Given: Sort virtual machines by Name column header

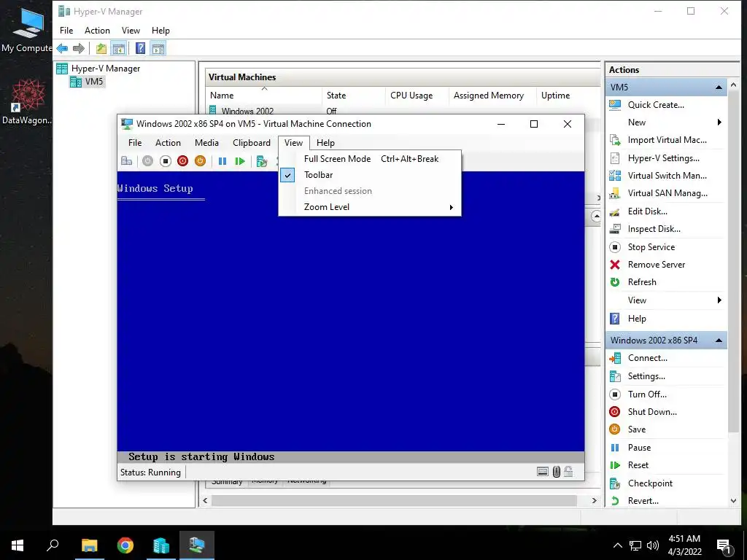Looking at the screenshot, I should click(x=264, y=96).
